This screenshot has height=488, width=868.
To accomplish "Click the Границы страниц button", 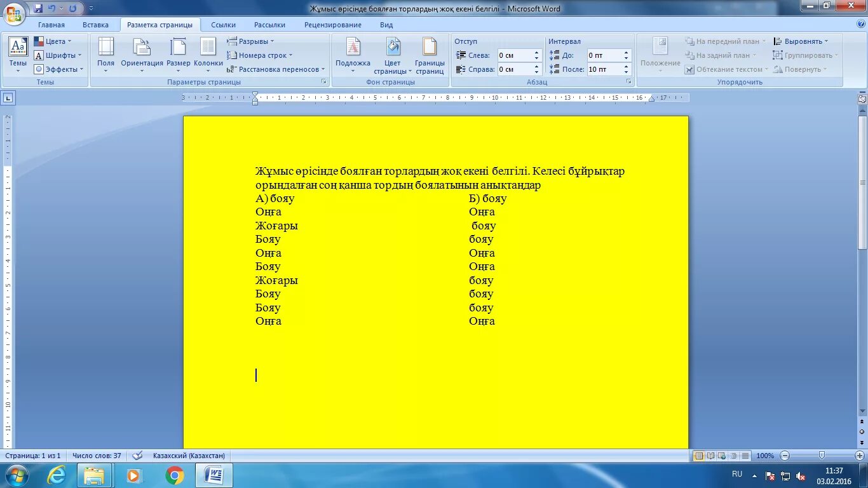I will pos(430,55).
